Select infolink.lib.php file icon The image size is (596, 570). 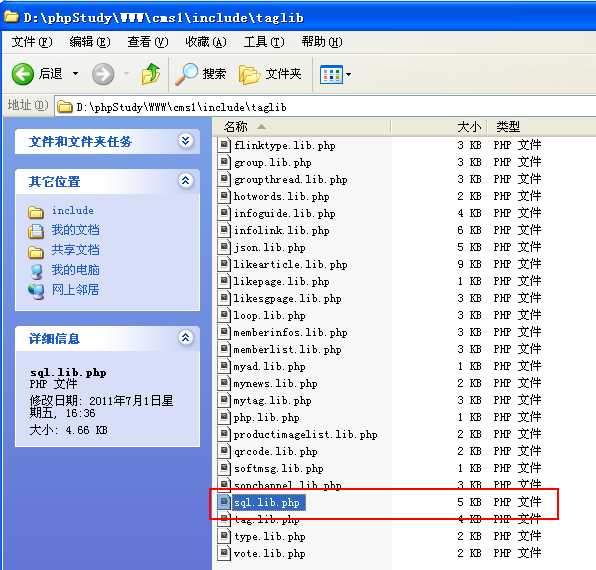[x=224, y=230]
